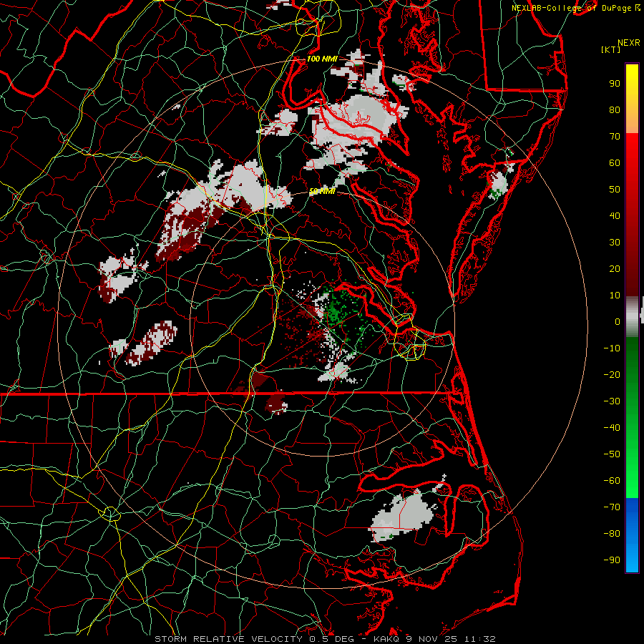Select the -20 value on velocity scale
Screen dimensions: 644x644
pos(612,374)
